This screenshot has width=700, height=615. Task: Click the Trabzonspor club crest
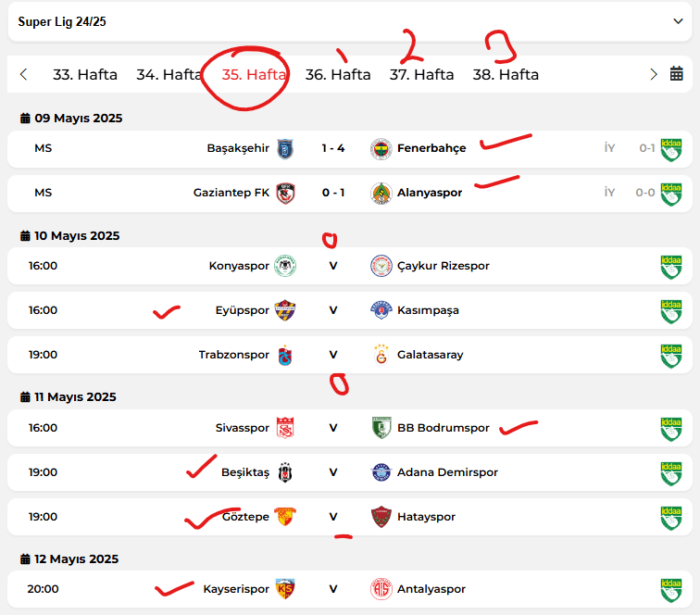285,355
